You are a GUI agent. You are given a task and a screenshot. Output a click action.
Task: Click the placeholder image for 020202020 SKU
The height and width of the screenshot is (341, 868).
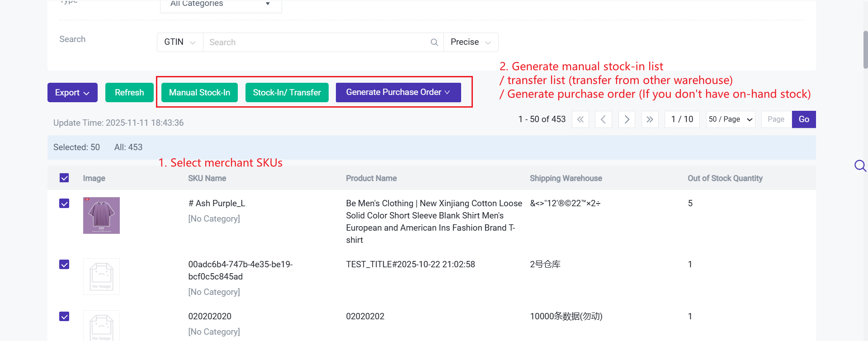pos(101,326)
